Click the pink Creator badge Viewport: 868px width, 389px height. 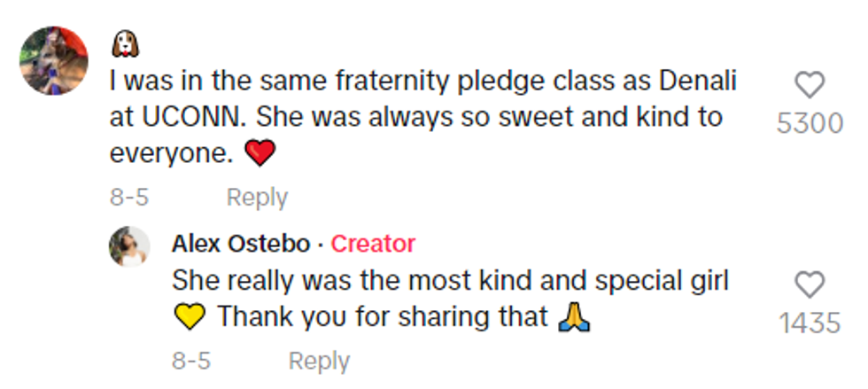coord(372,243)
